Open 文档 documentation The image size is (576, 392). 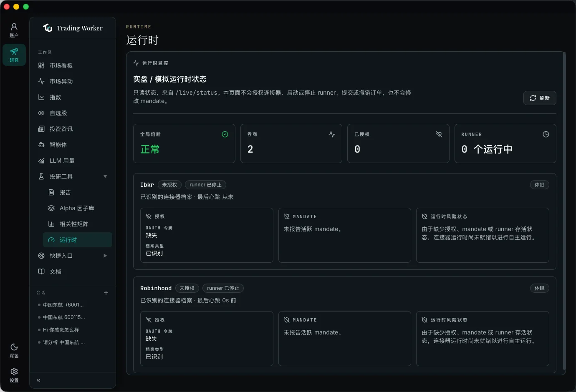73,271
